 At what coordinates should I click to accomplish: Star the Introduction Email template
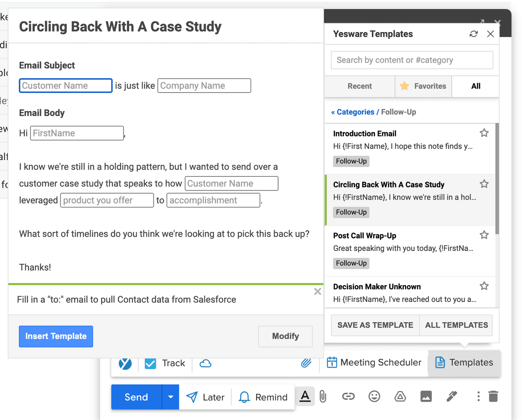(484, 132)
